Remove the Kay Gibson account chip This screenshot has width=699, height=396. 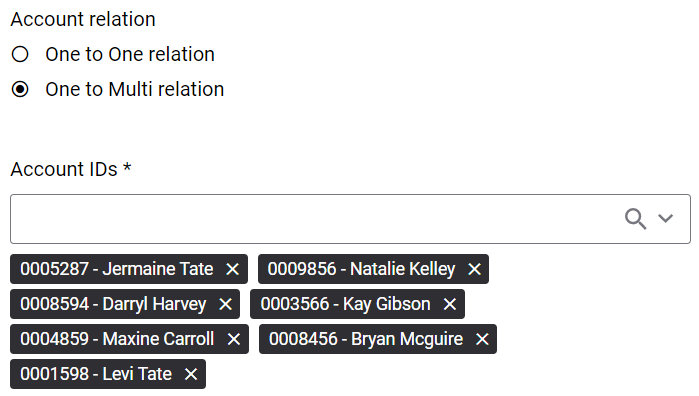450,304
